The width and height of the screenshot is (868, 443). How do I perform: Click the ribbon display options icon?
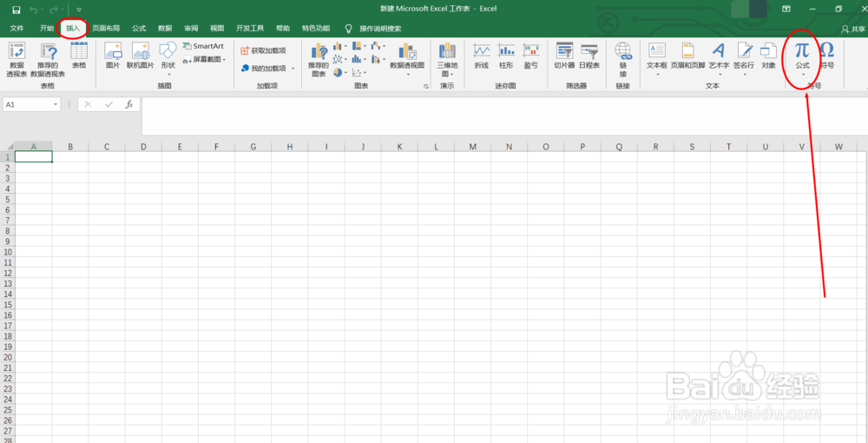click(x=786, y=9)
